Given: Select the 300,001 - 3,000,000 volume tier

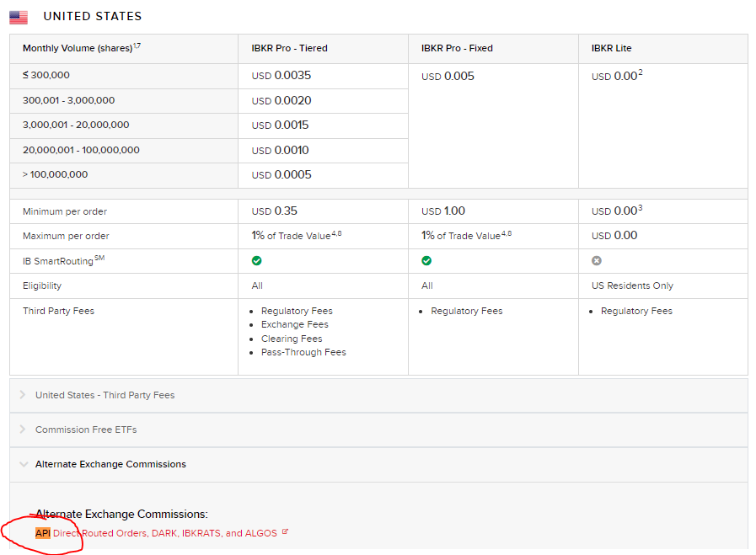Looking at the screenshot, I should tap(68, 100).
